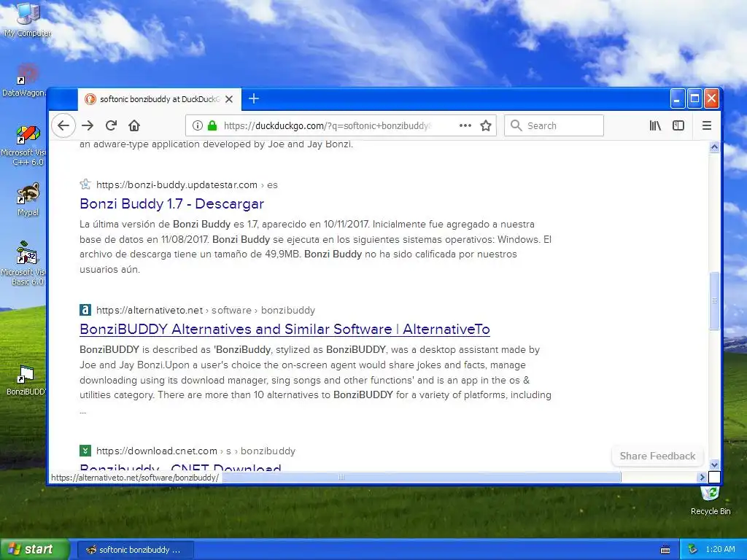747x560 pixels.
Task: Select the Recycle Bin icon
Action: (711, 502)
